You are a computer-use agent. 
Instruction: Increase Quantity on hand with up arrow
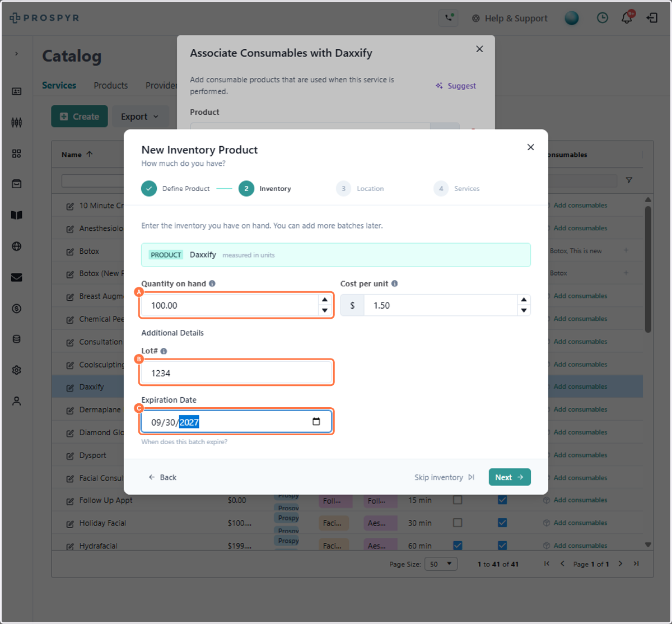(325, 300)
